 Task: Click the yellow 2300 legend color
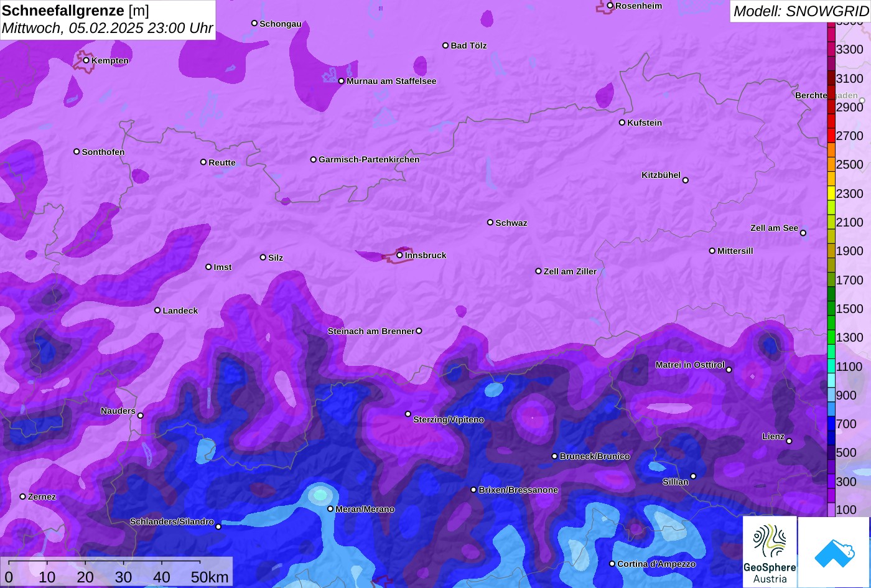tap(831, 194)
